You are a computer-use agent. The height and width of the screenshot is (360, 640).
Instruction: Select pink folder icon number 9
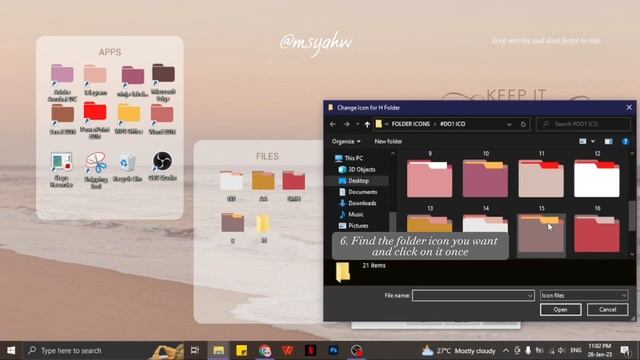click(x=429, y=179)
